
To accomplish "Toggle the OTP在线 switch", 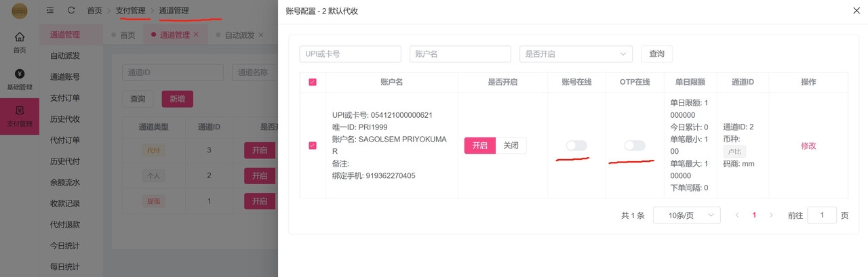I will (635, 146).
